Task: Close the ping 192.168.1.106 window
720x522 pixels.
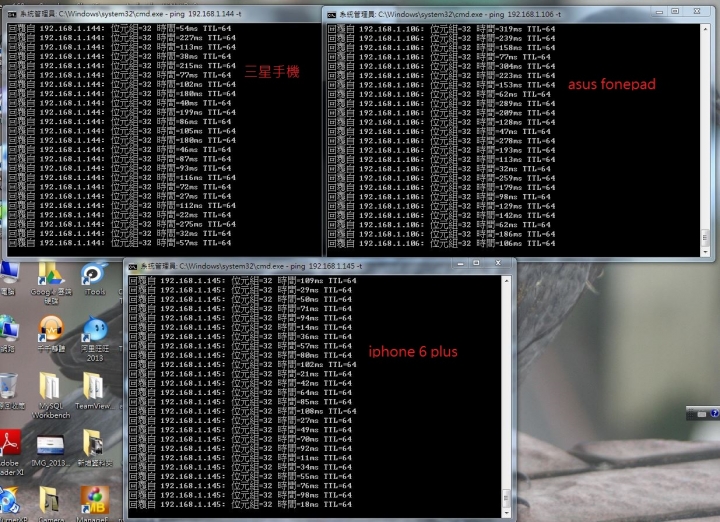Action: tap(696, 11)
